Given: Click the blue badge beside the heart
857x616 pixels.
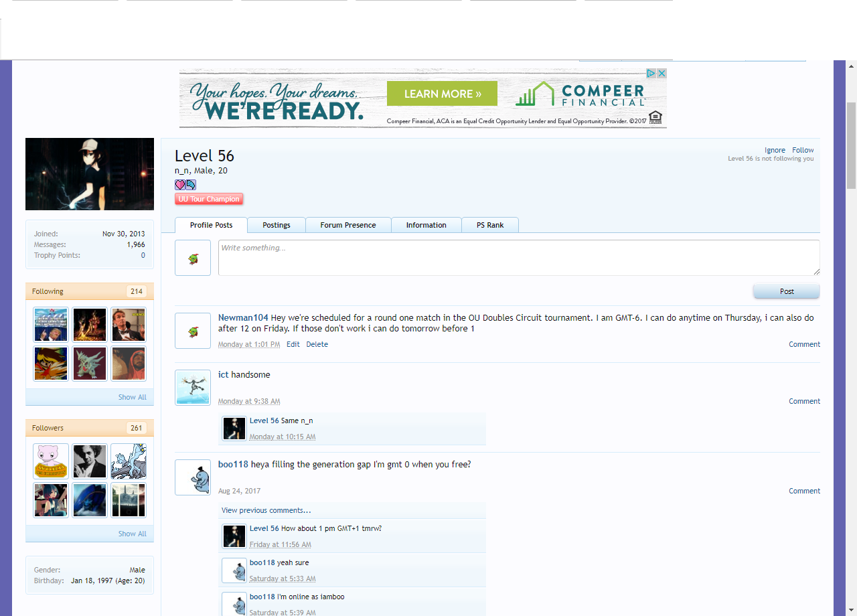Looking at the screenshot, I should [x=191, y=185].
